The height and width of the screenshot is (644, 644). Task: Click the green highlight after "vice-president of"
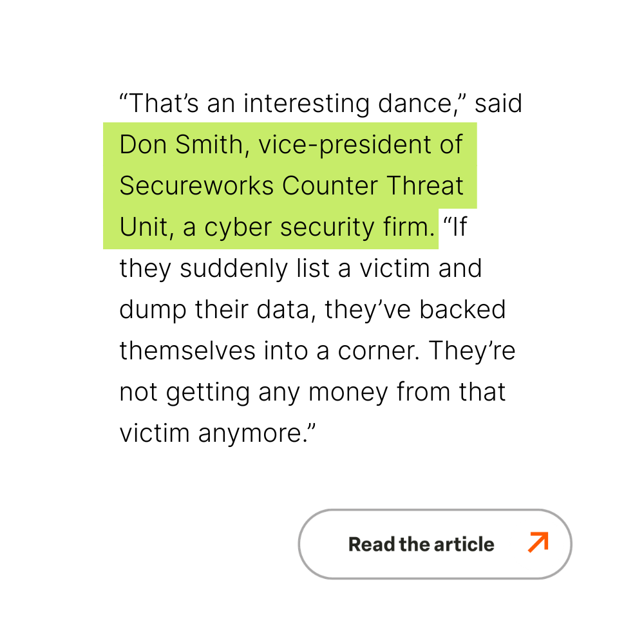click(x=470, y=144)
